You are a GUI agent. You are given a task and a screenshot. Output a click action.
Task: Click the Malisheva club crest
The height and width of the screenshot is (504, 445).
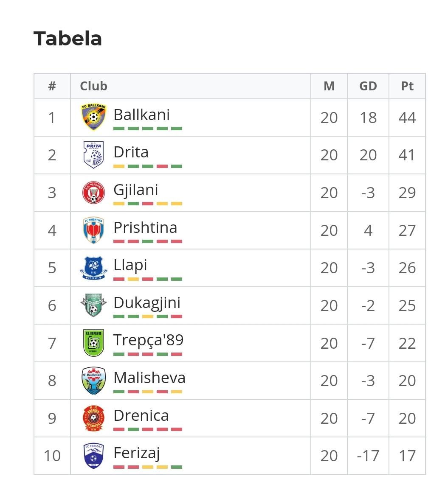pyautogui.click(x=93, y=381)
